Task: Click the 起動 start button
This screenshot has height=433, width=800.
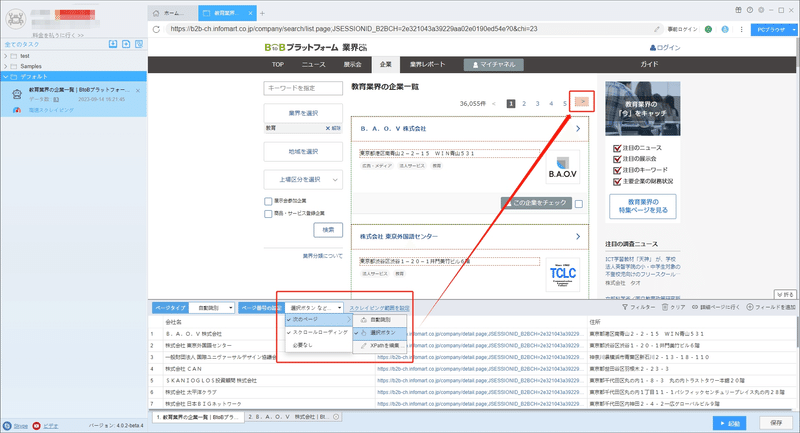Action: click(x=730, y=423)
